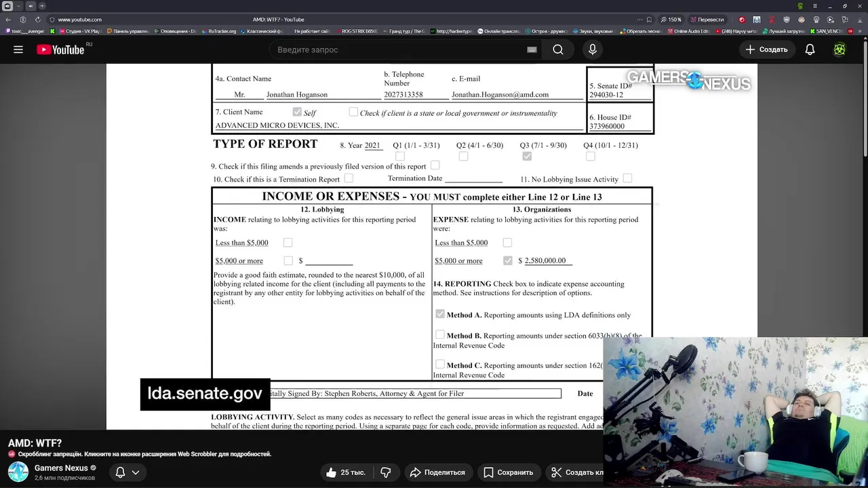Image resolution: width=868 pixels, height=488 pixels.
Task: Open Студия - VK Play bookmark
Action: point(79,31)
